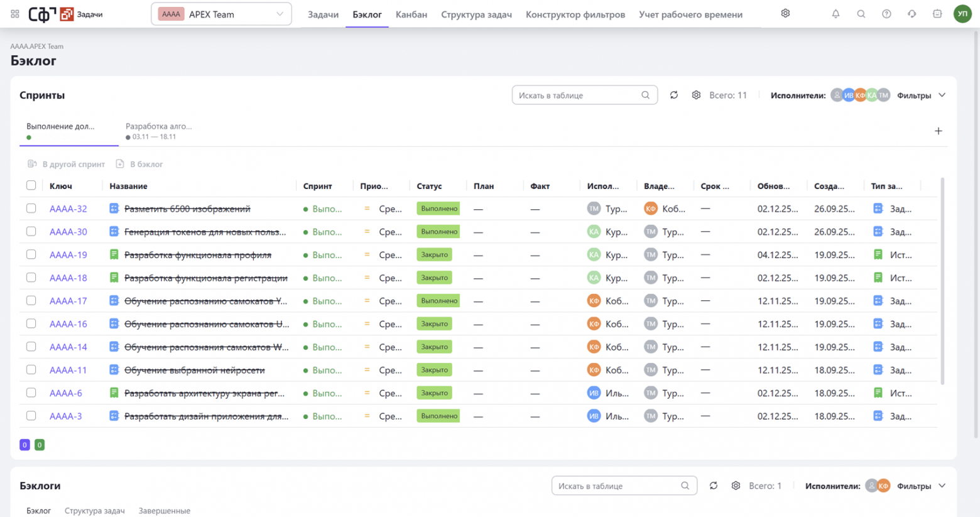Open task link AAAA-19
The height and width of the screenshot is (517, 980).
[68, 255]
